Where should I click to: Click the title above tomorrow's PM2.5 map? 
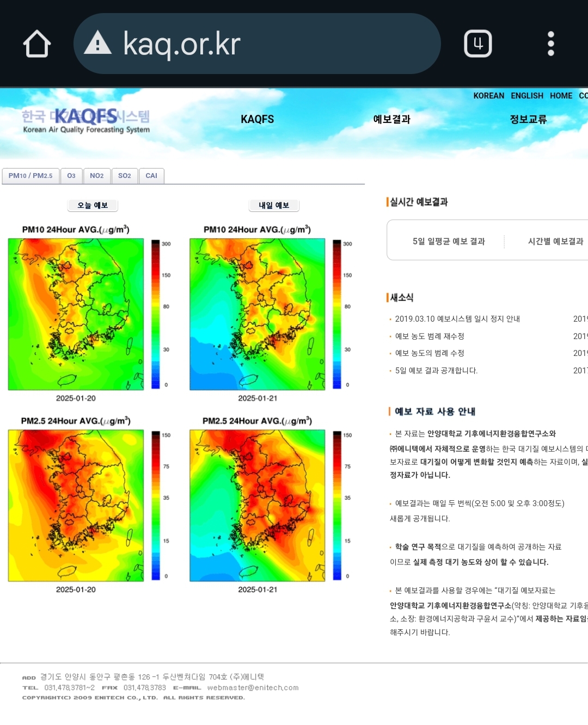click(258, 421)
